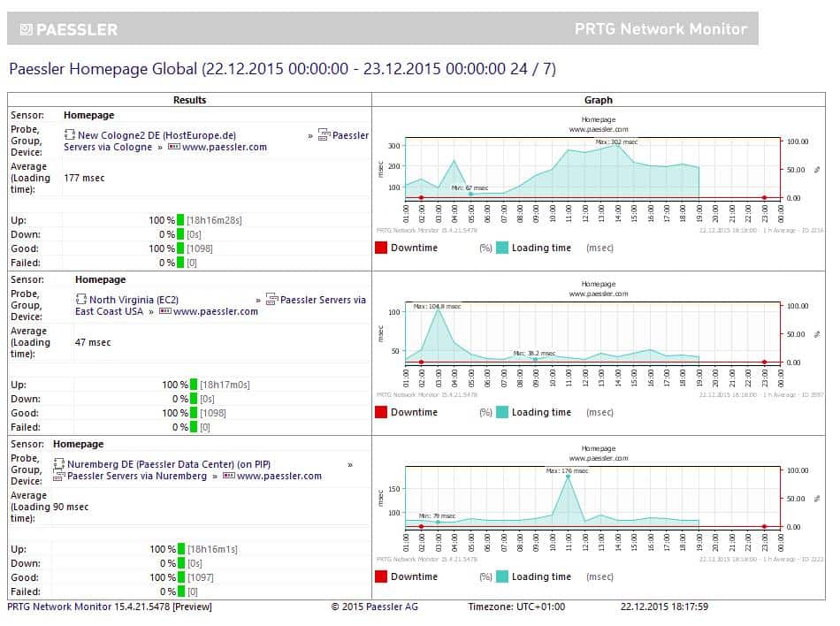Click 'PRTG Network Monitor' header text

[x=661, y=29]
